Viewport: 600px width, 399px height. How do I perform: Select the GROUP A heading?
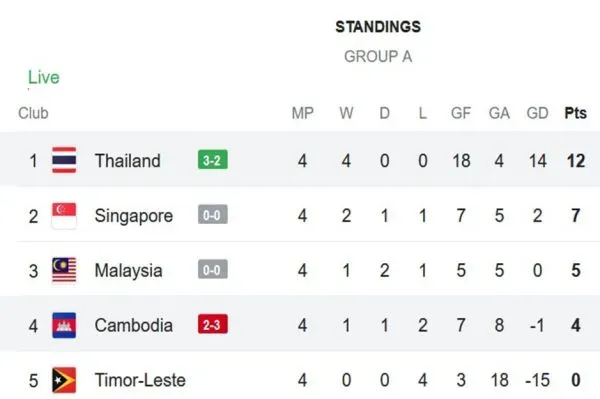(x=378, y=57)
